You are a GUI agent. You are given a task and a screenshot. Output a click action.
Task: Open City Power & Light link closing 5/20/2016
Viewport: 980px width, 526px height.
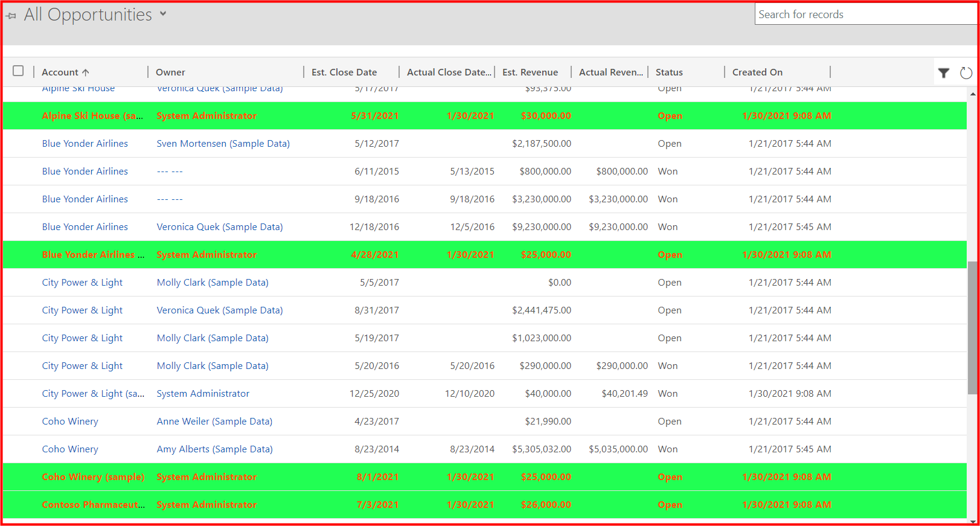pos(82,365)
